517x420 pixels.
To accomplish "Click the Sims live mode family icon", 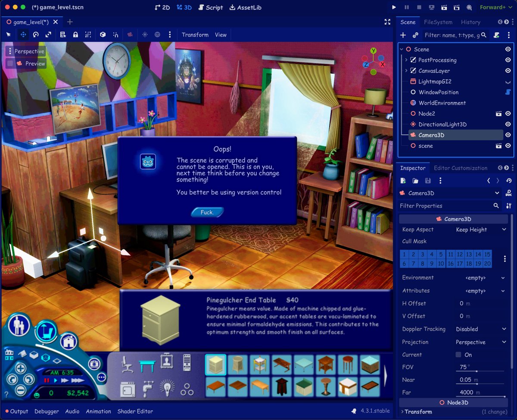I will (x=19, y=326).
